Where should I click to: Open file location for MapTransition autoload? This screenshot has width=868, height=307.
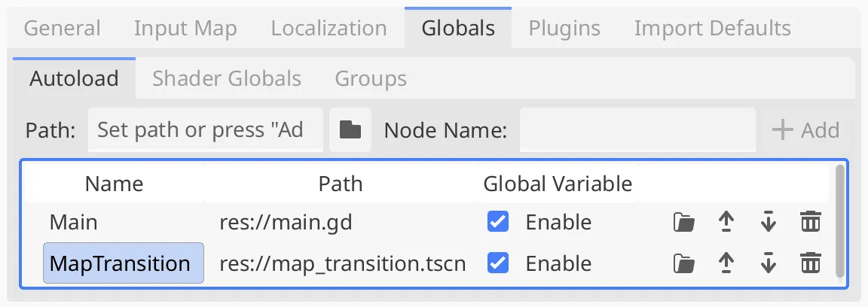683,263
